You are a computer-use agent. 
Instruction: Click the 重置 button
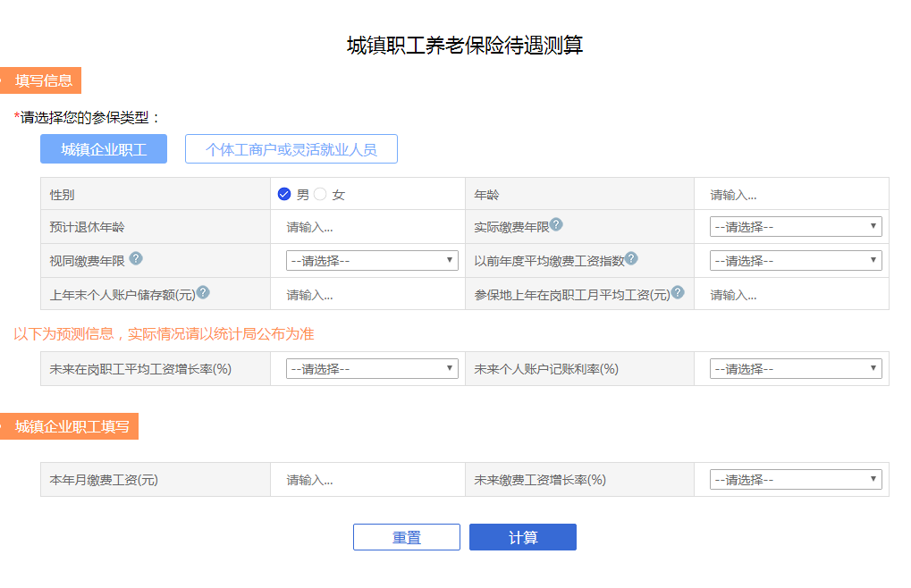pos(407,537)
